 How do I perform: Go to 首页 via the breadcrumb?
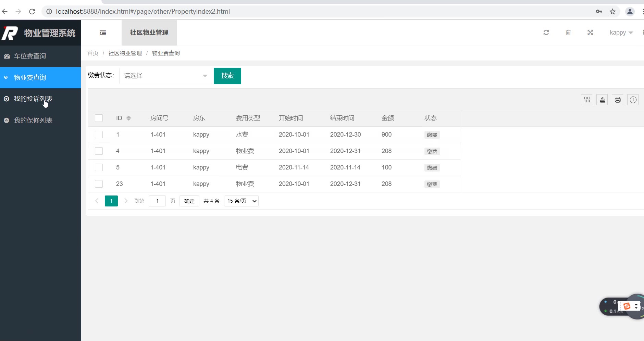[x=93, y=53]
